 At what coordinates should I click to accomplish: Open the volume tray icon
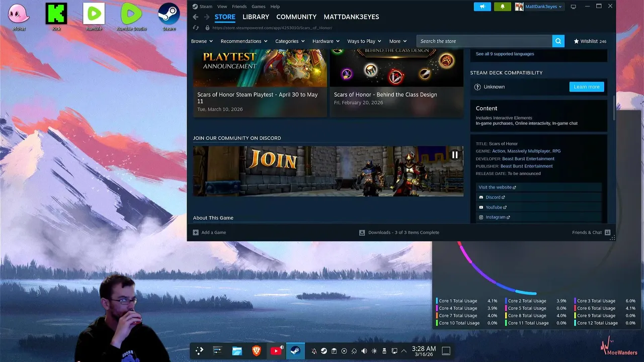coord(364,351)
